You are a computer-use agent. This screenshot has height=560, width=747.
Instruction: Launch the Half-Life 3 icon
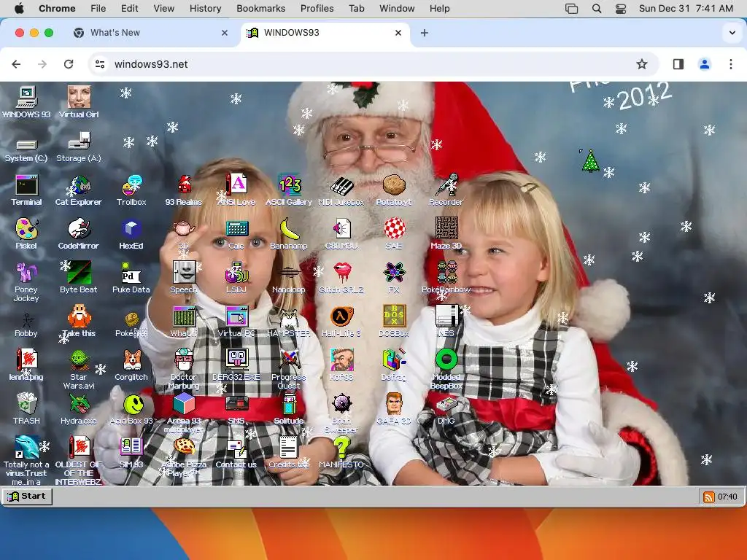(341, 316)
